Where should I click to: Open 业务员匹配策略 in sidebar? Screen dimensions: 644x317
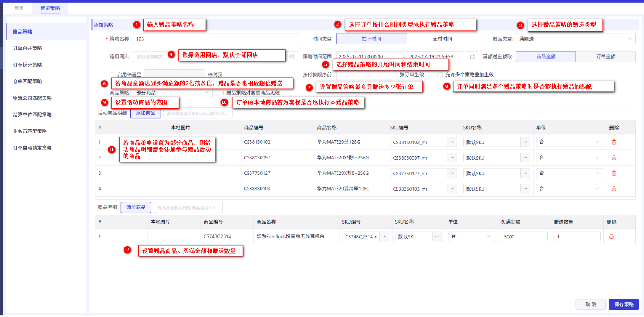coord(46,131)
